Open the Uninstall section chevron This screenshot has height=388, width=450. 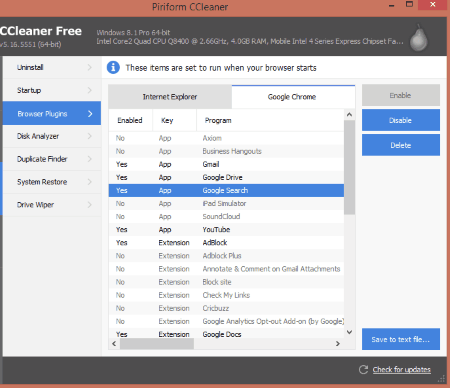89,67
